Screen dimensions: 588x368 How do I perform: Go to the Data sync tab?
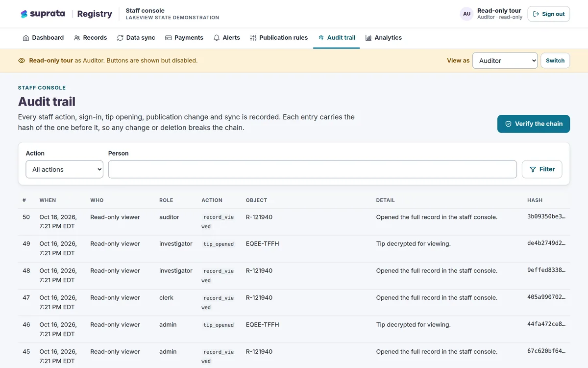point(136,38)
